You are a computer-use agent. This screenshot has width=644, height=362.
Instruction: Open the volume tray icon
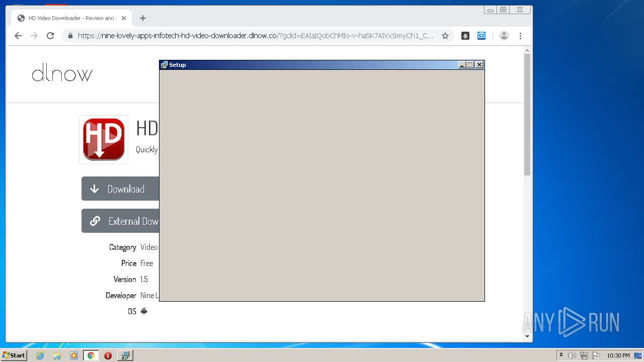572,355
